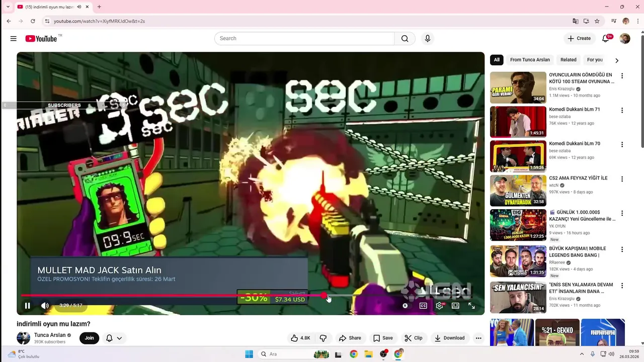Click the Create button
Viewport: 644px width, 362px height.
point(579,39)
